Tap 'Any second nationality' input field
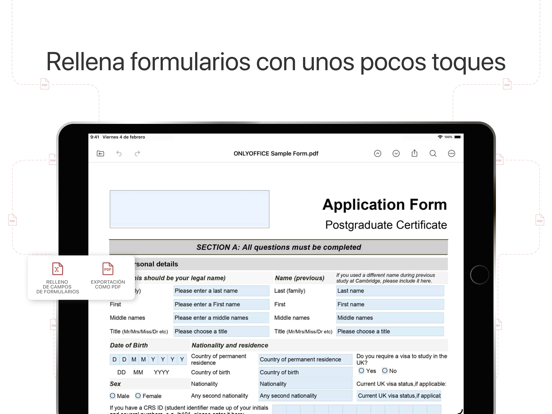552x414 pixels. click(x=305, y=396)
